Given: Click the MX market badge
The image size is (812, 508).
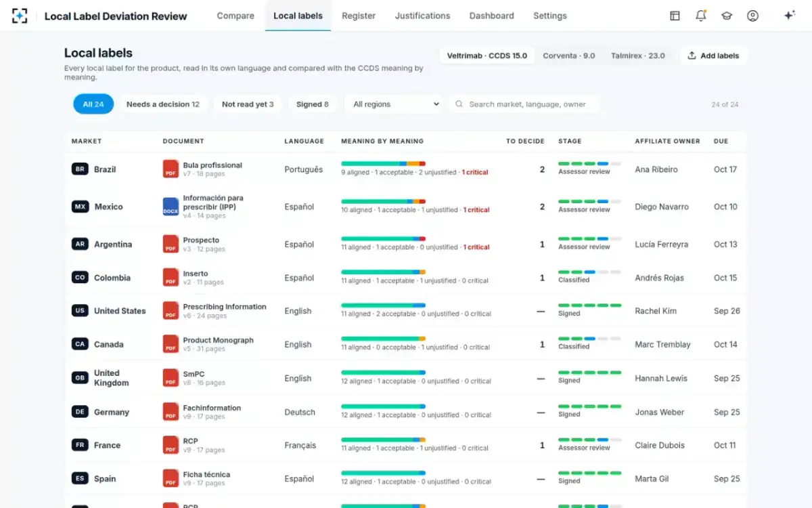Looking at the screenshot, I should pyautogui.click(x=80, y=207).
